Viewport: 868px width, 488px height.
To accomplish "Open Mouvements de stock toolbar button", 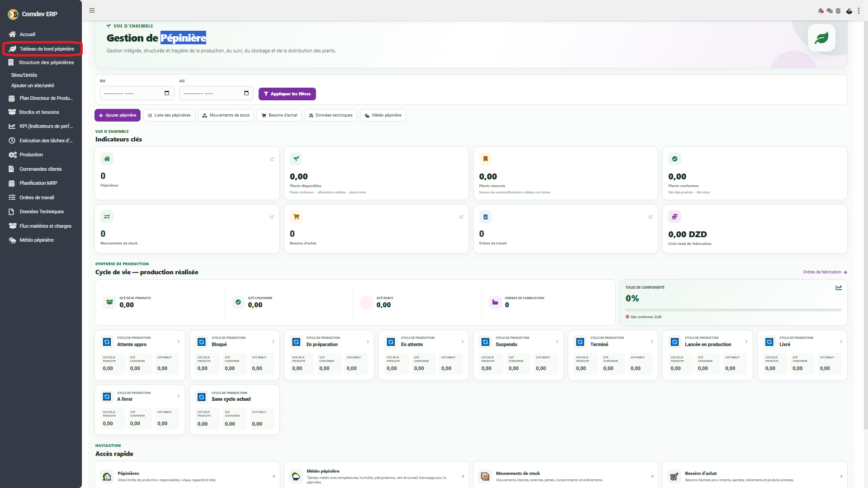I will click(226, 115).
